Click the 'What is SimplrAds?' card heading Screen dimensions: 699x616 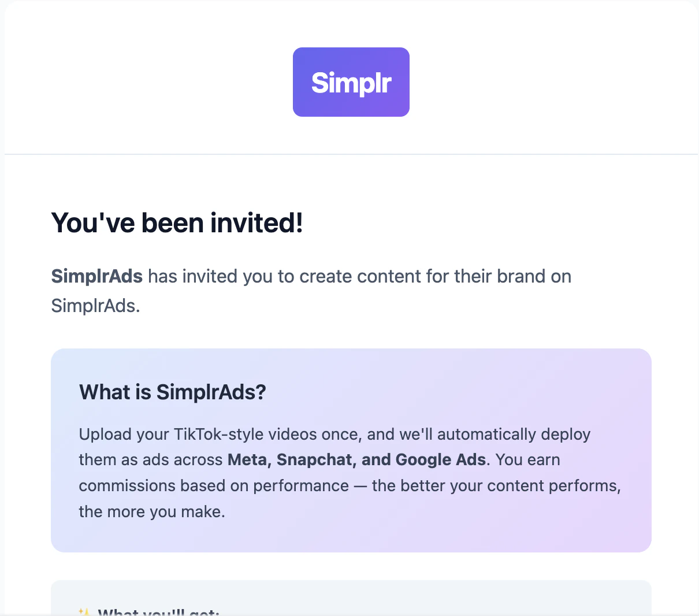[x=172, y=392]
